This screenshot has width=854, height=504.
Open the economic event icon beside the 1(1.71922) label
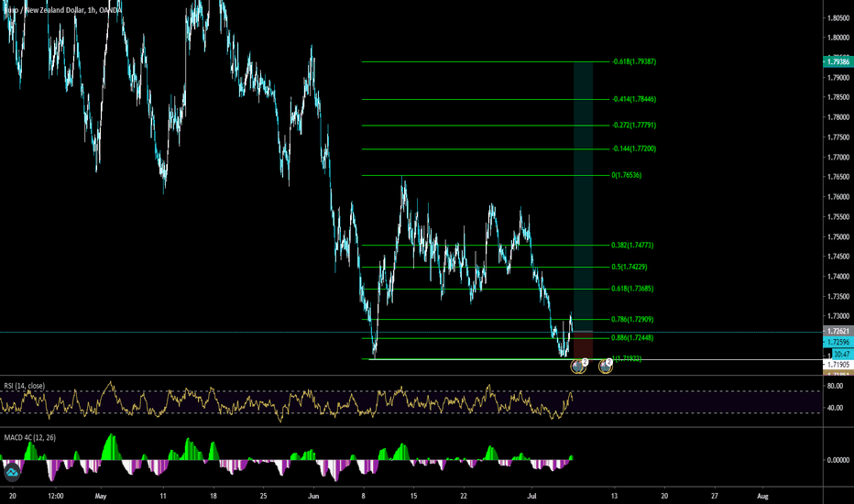tap(606, 367)
